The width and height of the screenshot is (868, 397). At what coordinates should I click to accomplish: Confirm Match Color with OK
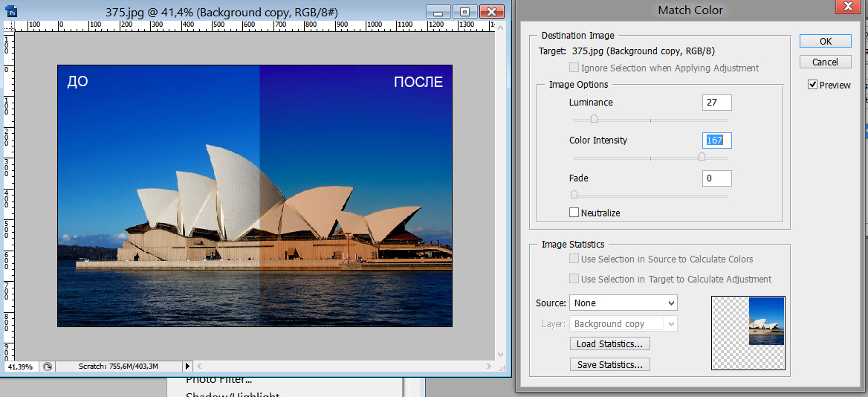tap(826, 41)
